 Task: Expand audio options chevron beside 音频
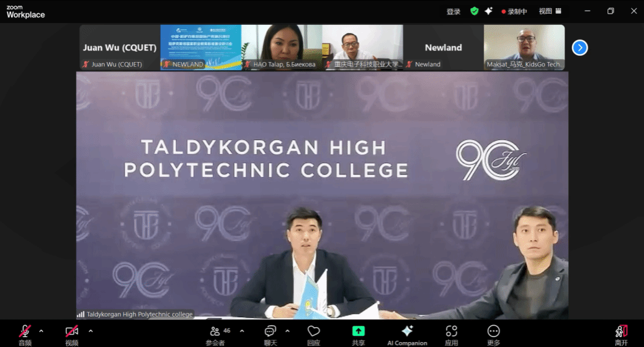pos(42,331)
